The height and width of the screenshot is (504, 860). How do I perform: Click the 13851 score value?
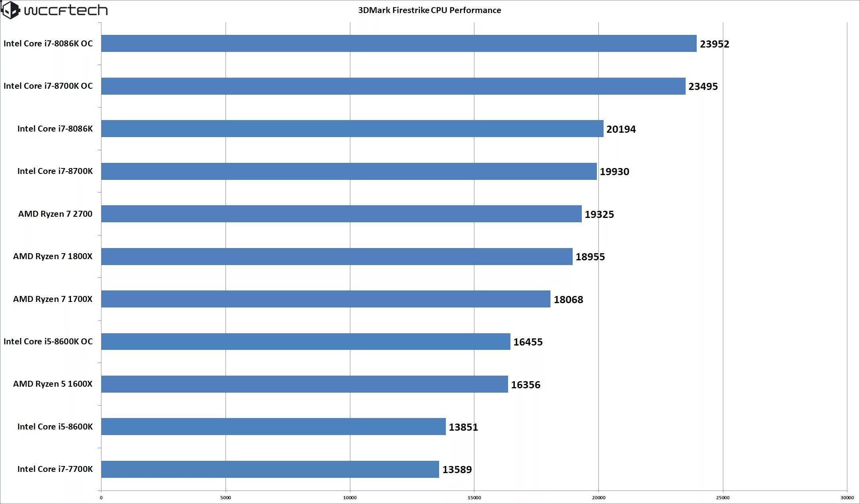tap(463, 427)
